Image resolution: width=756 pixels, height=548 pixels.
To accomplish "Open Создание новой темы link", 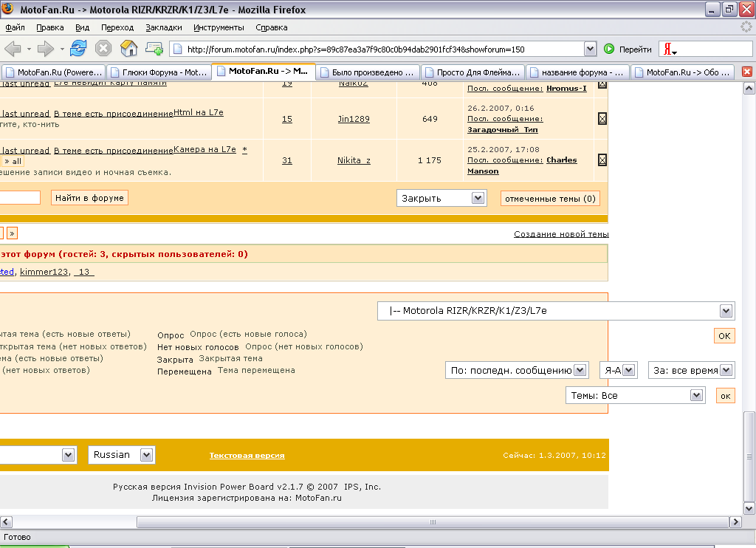I will [561, 234].
